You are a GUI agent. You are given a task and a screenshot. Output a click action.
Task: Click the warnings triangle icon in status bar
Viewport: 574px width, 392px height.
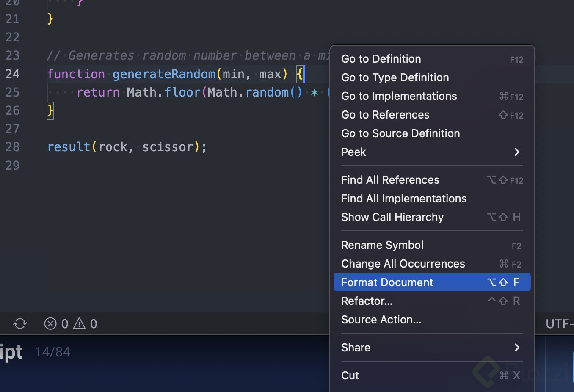tap(79, 324)
